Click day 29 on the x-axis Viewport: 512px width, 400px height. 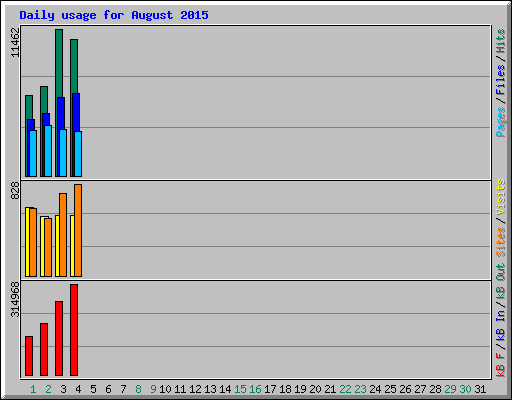click(450, 389)
